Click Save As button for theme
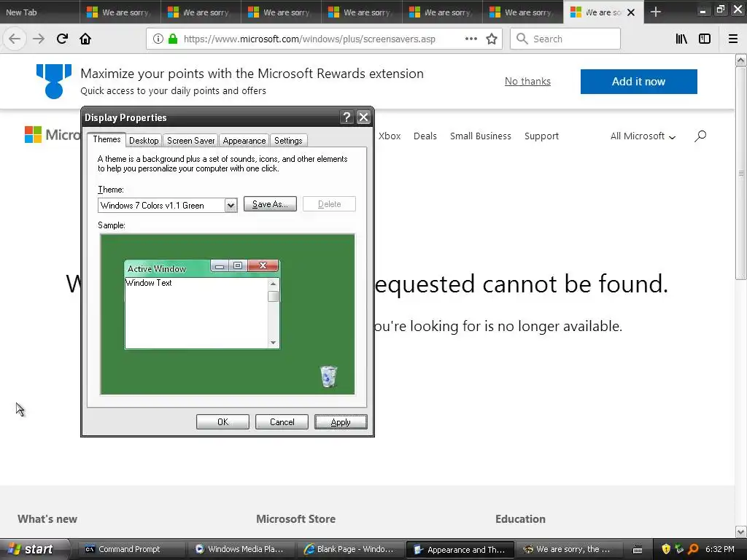The height and width of the screenshot is (560, 747). [x=270, y=204]
